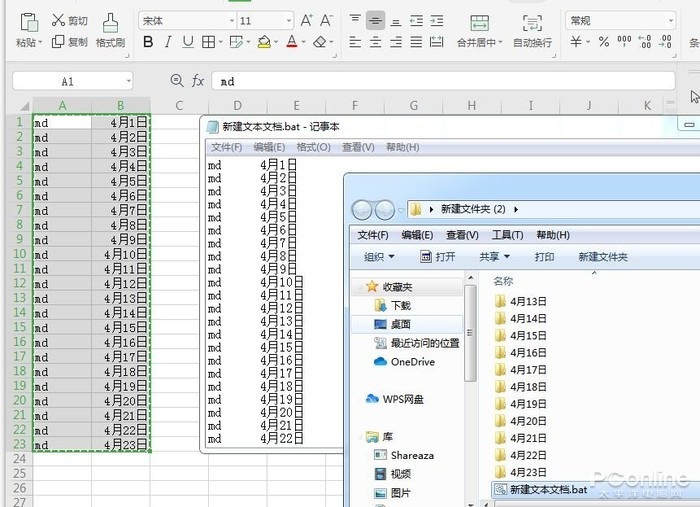Click the currency ¥ format icon

coord(576,42)
